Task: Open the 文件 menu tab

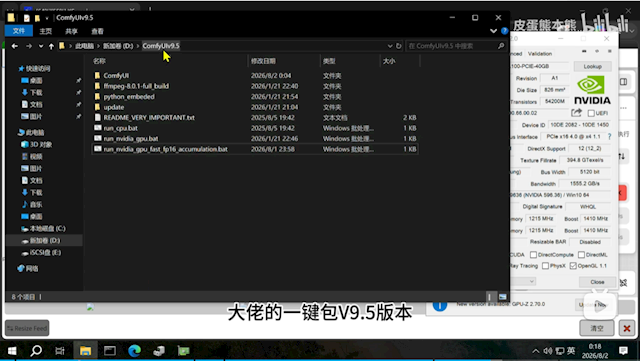Action: tap(19, 31)
